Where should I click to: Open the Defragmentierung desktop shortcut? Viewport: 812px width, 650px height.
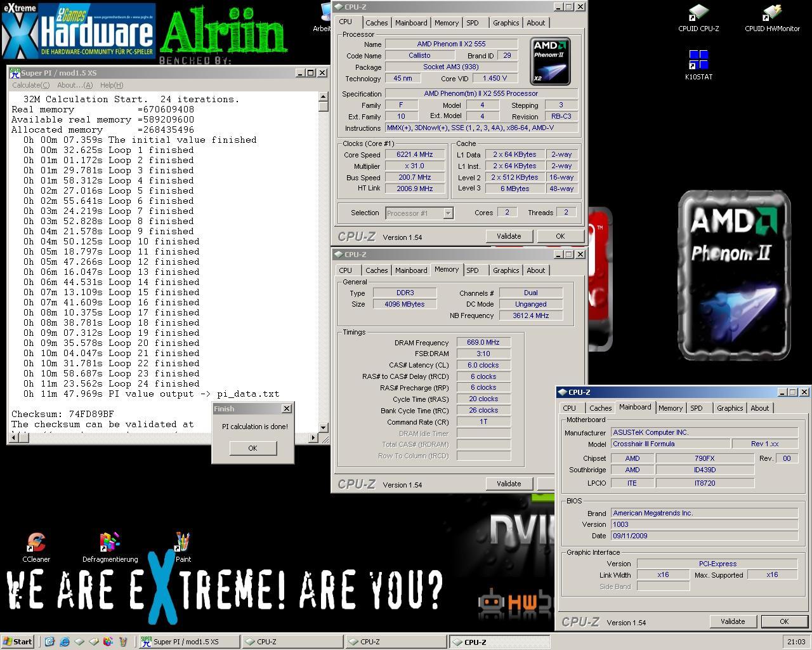click(x=110, y=548)
